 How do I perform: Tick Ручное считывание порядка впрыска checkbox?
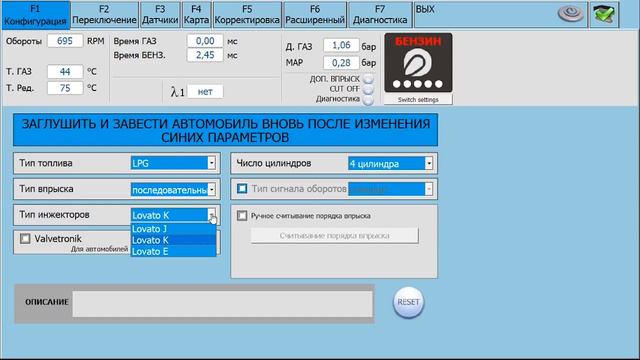[x=242, y=216]
